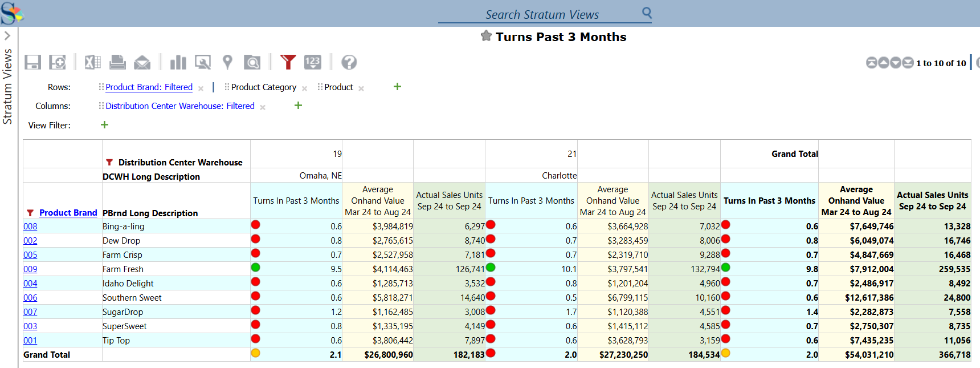Open brand 008 Bing-a-ling link
This screenshot has height=368, width=980.
[30, 227]
